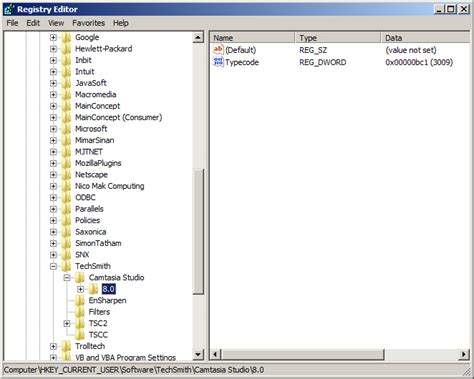Click the Netscape folder icon
This screenshot has width=474, height=379.
tap(67, 175)
